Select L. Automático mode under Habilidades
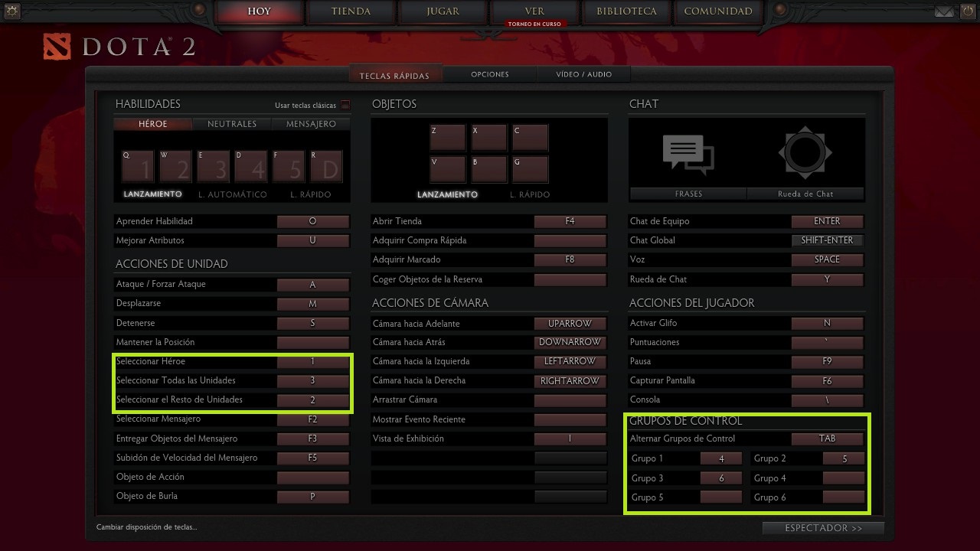The width and height of the screenshot is (980, 551). point(232,194)
